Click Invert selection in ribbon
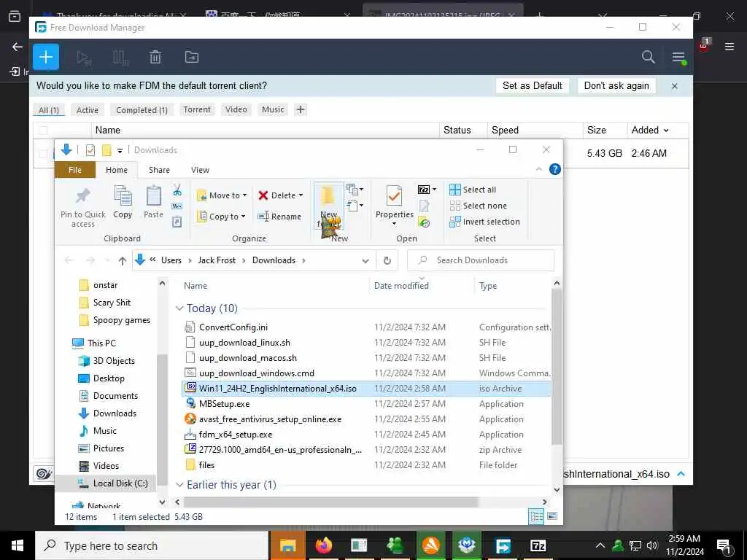Screen dimensions: 747x560 [x=484, y=222]
